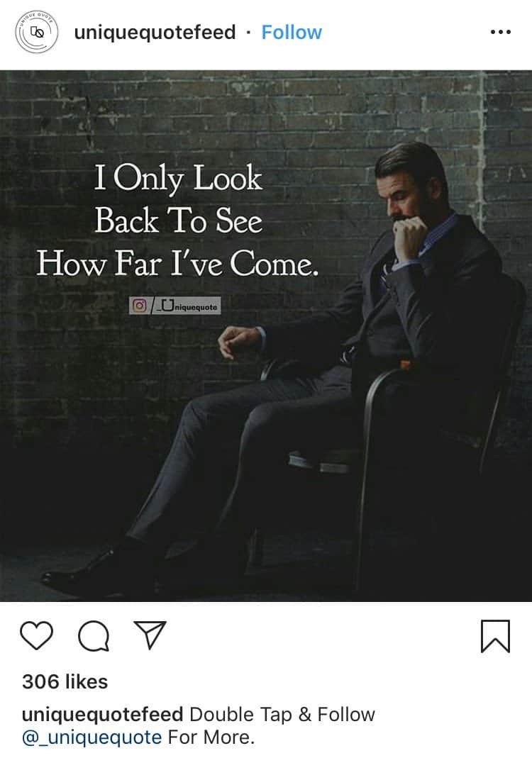Image resolution: width=532 pixels, height=758 pixels.
Task: Click the Instagram camera logo watermark in the photo
Action: pyautogui.click(x=139, y=306)
